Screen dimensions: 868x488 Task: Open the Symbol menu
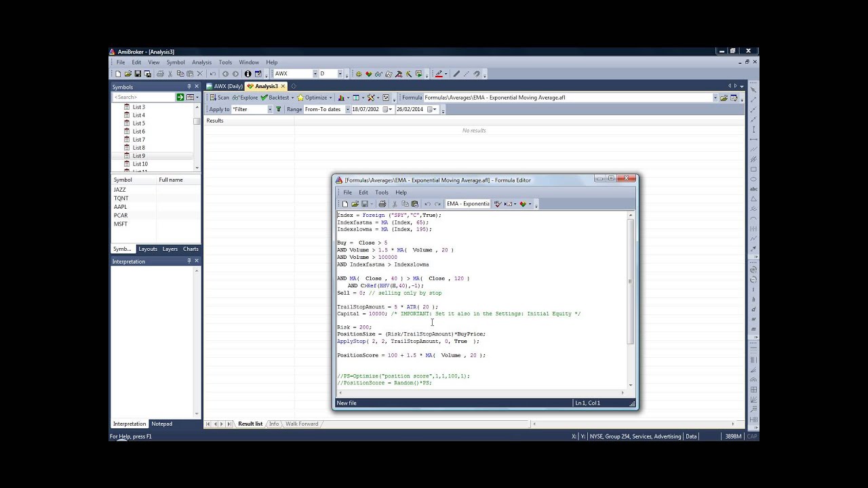pyautogui.click(x=176, y=62)
